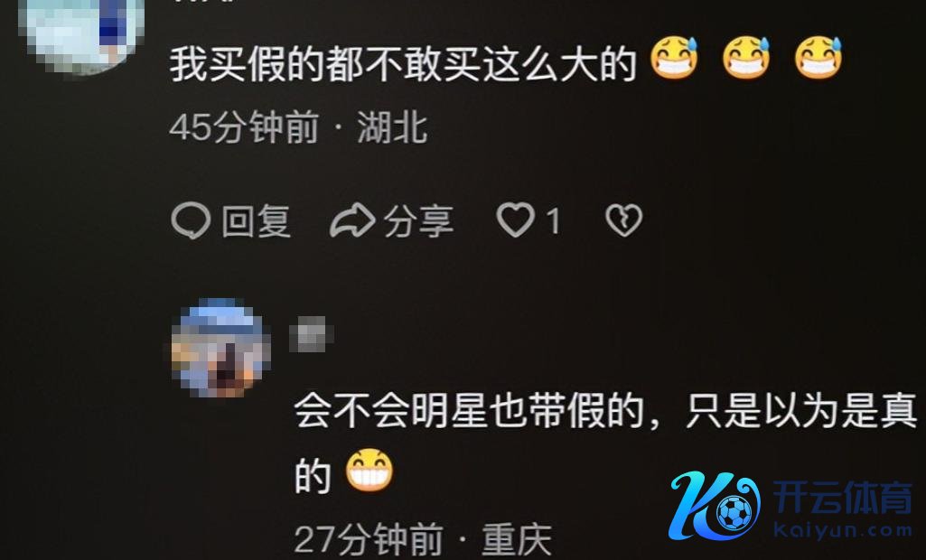Viewport: 926px width, 560px height.
Task: Click the second sweat-laugh emoji
Action: (746, 58)
